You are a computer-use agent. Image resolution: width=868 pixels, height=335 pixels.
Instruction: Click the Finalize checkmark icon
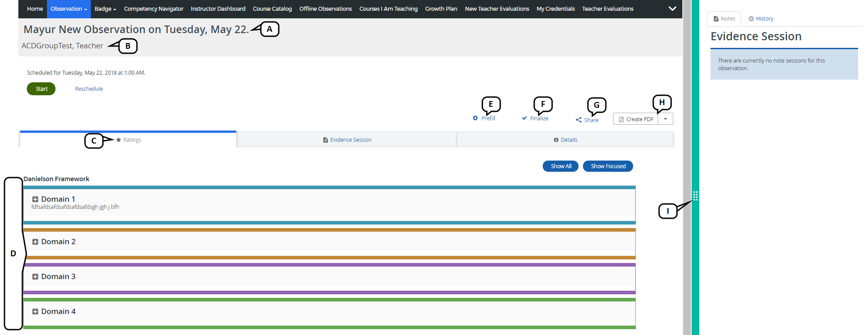tap(524, 118)
